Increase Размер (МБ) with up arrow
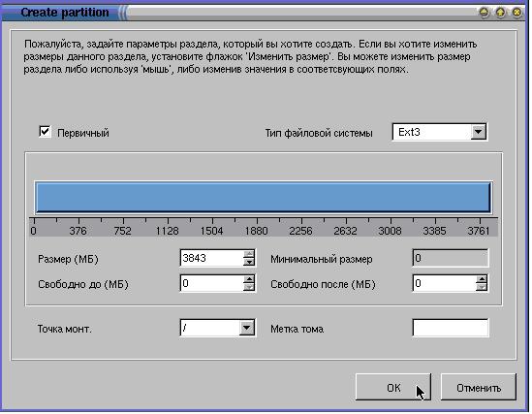 tap(249, 254)
